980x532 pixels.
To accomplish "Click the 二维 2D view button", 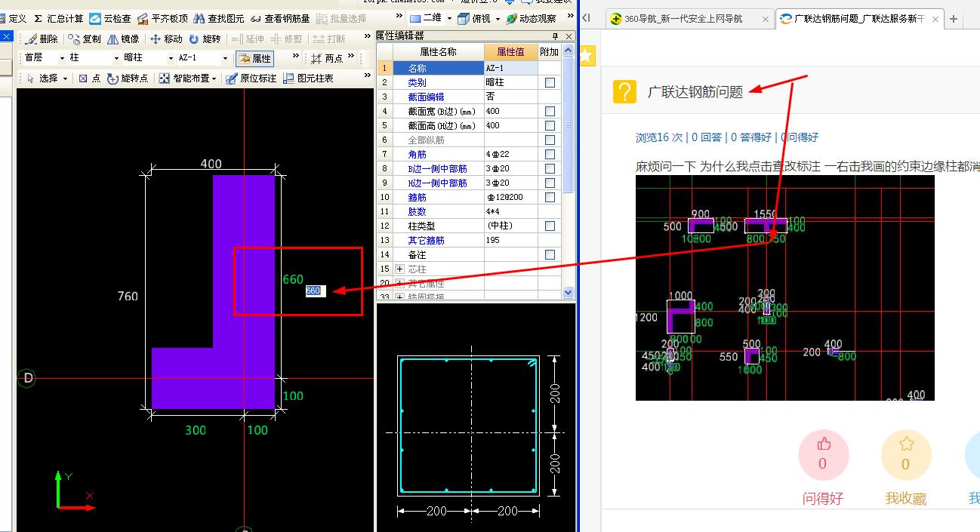I will click(426, 18).
